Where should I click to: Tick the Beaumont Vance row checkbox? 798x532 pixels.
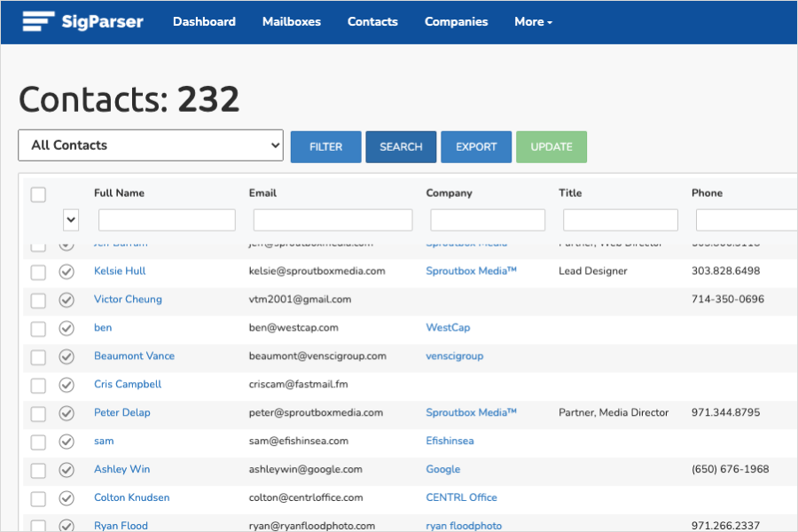point(38,357)
